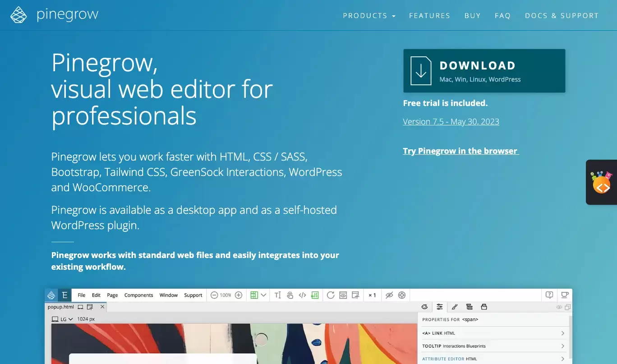Switch to the palette panel tab
This screenshot has height=364, width=617.
[x=424, y=307]
